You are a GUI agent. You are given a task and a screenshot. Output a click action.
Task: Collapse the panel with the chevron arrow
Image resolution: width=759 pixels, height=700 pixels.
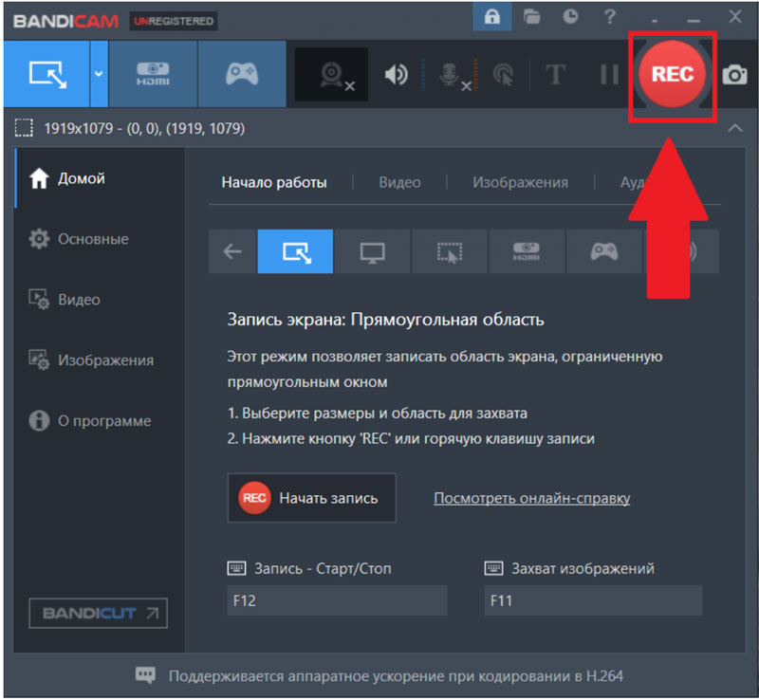coord(734,128)
